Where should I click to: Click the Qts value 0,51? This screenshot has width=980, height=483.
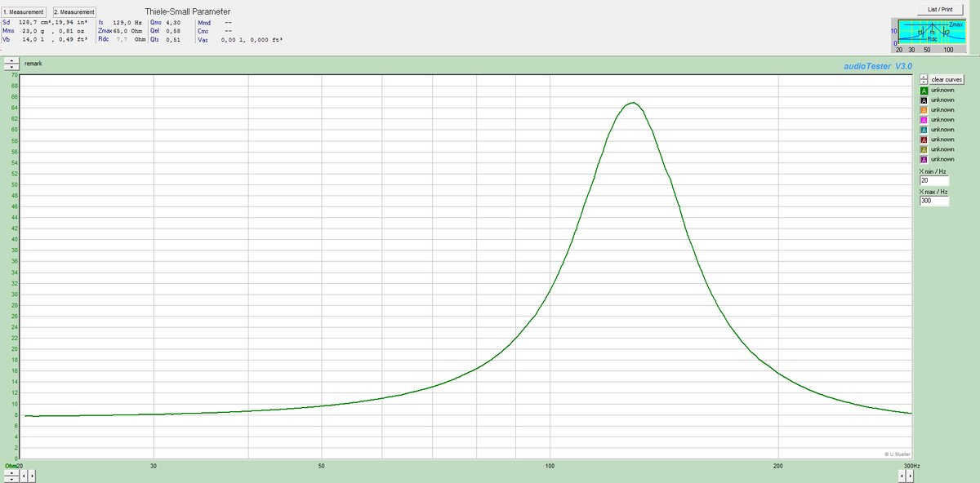point(173,38)
